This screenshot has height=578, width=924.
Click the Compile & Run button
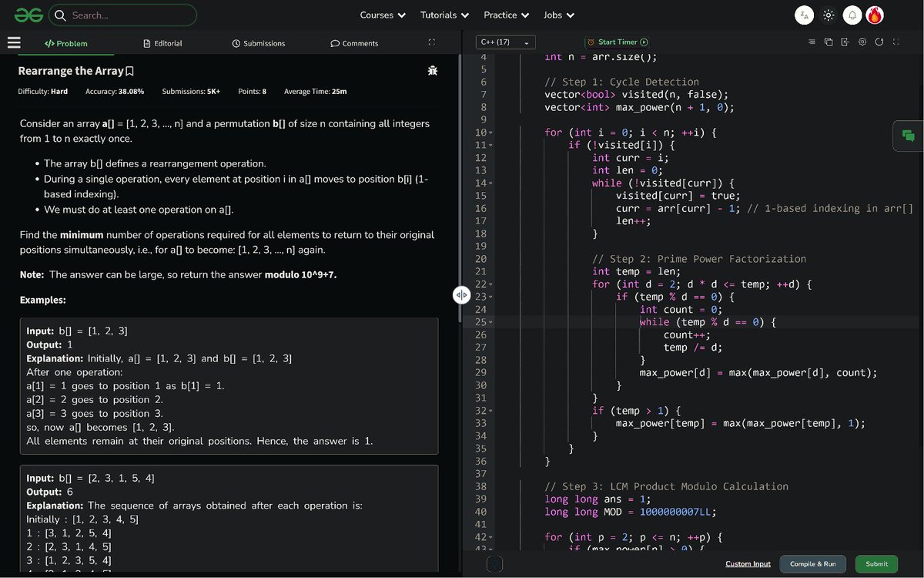click(x=812, y=564)
